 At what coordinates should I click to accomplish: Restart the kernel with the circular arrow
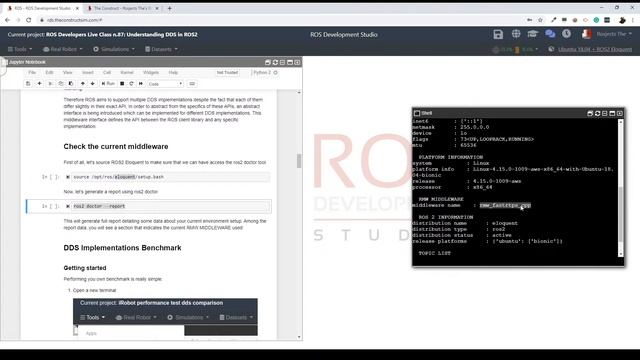131,84
